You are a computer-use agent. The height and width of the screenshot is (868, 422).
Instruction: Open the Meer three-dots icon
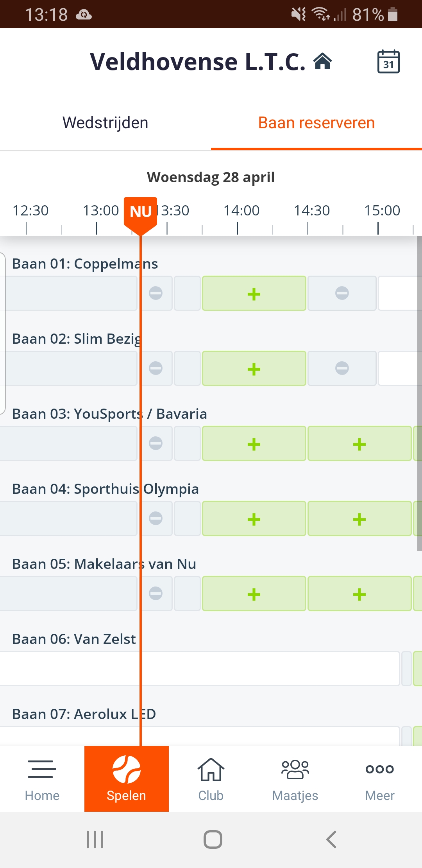point(380,769)
